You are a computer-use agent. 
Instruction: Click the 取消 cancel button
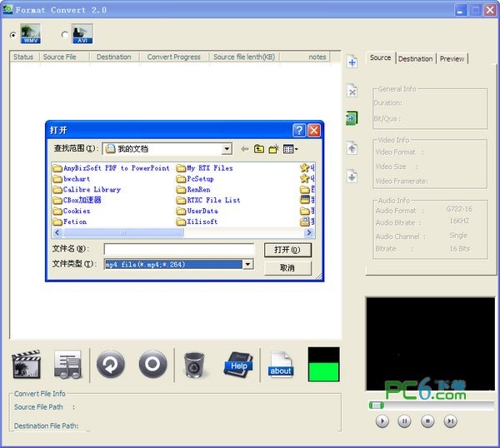pos(287,268)
